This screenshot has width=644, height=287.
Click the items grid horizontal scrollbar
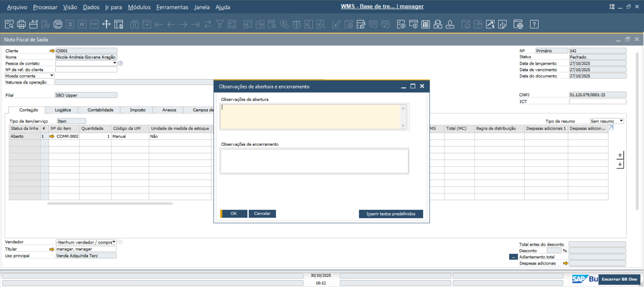tap(110, 204)
